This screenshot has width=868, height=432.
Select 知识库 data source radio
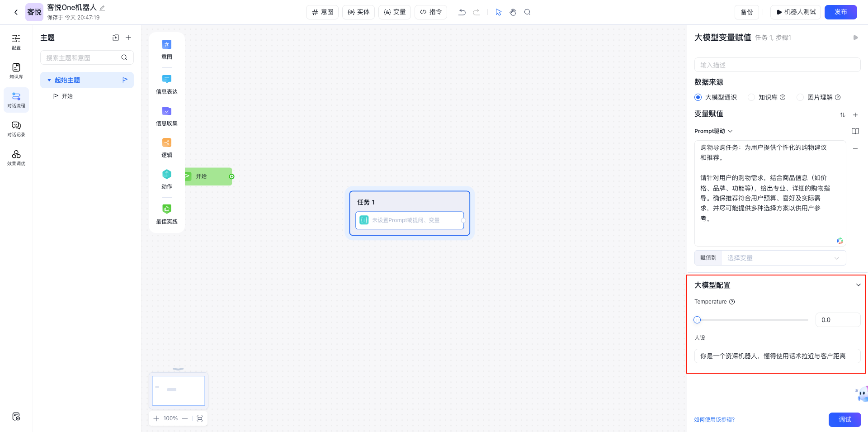pos(751,97)
